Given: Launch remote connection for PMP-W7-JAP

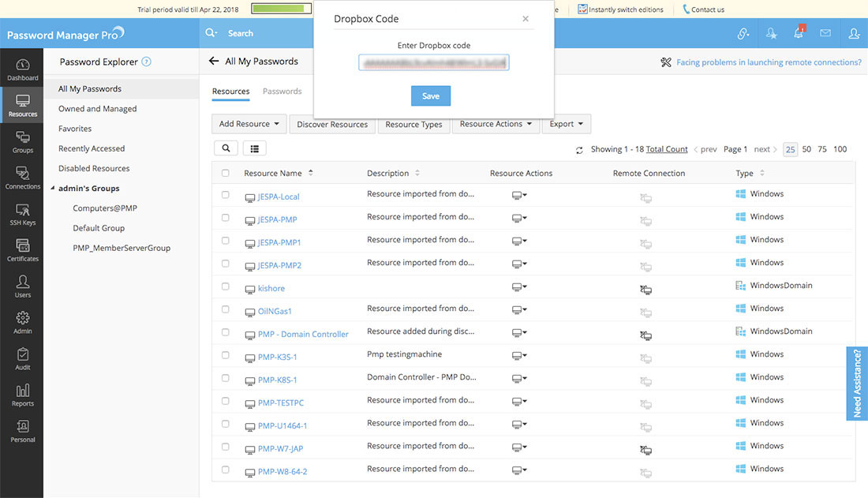Looking at the screenshot, I should pyautogui.click(x=645, y=450).
